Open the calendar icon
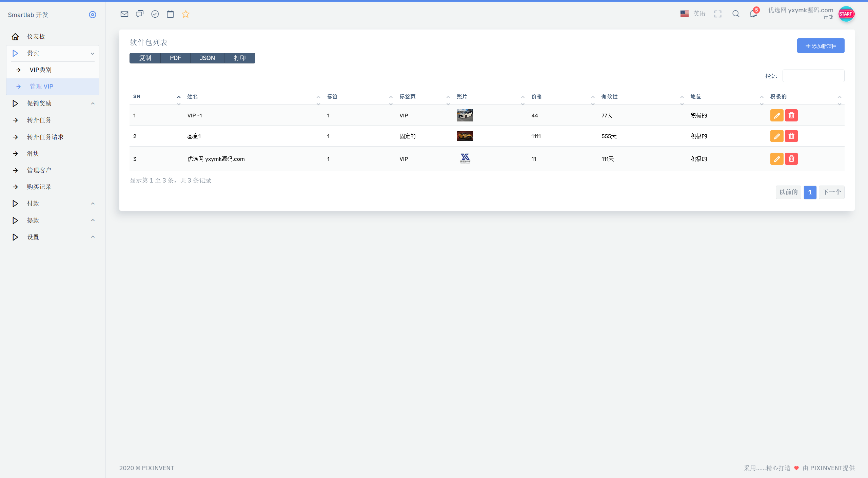 [170, 14]
